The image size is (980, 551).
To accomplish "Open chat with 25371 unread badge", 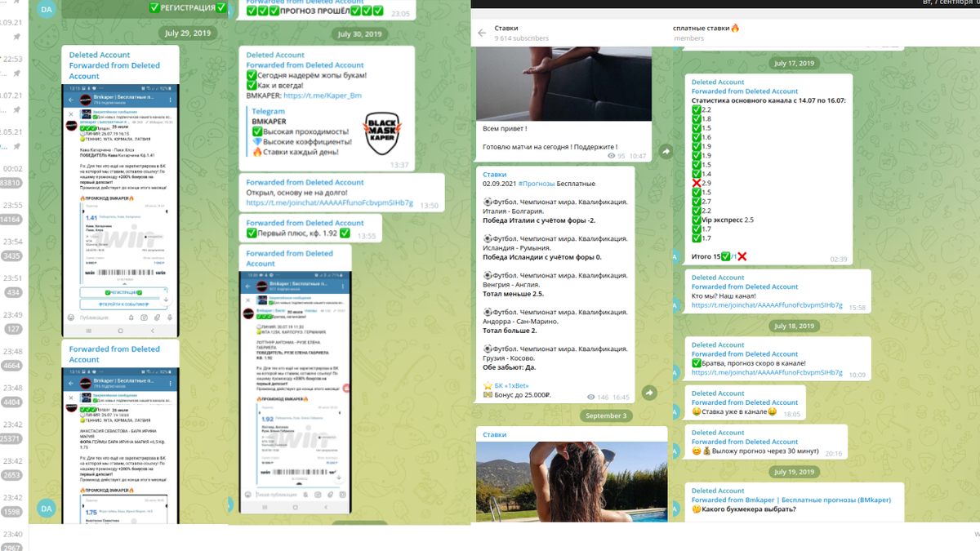I will point(12,438).
